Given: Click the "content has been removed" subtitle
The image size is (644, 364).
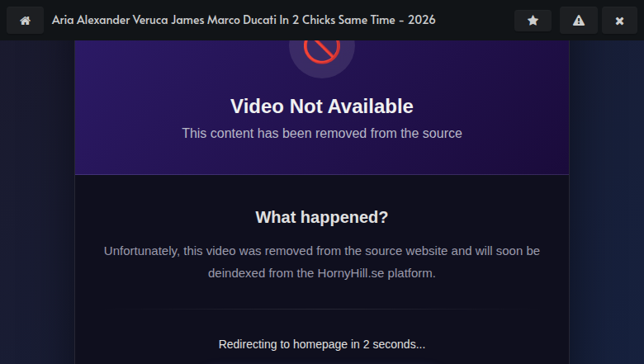Looking at the screenshot, I should tap(322, 133).
